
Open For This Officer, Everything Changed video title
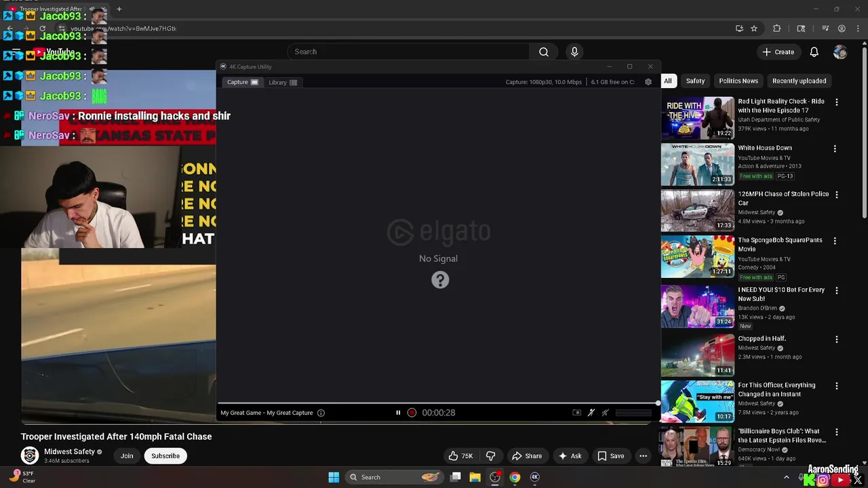776,389
